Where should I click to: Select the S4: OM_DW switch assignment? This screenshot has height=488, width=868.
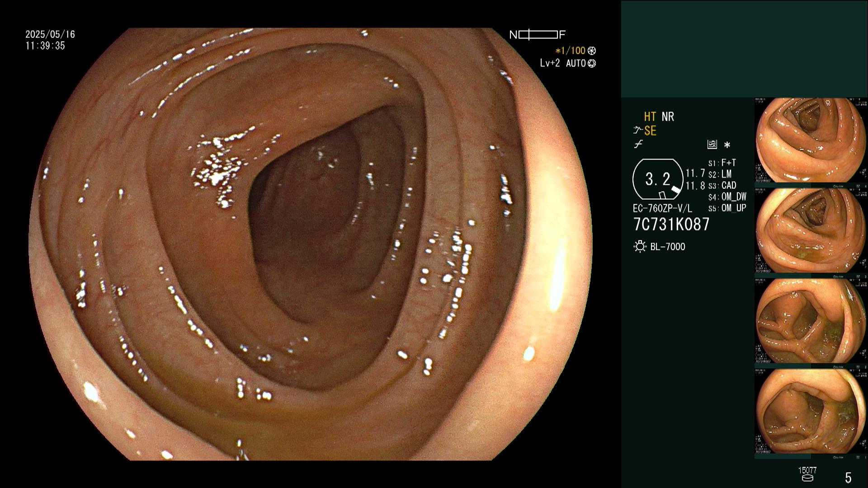click(727, 197)
